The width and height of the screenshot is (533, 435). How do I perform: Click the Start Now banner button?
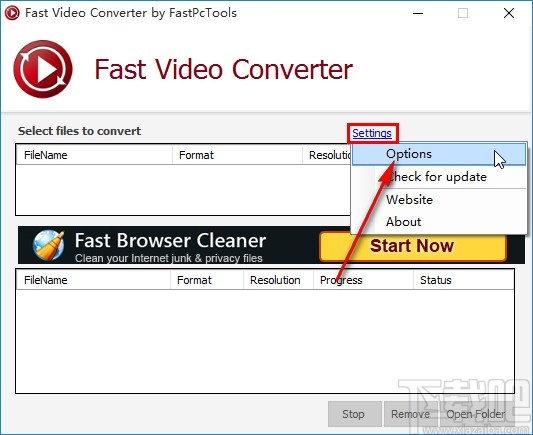[413, 246]
